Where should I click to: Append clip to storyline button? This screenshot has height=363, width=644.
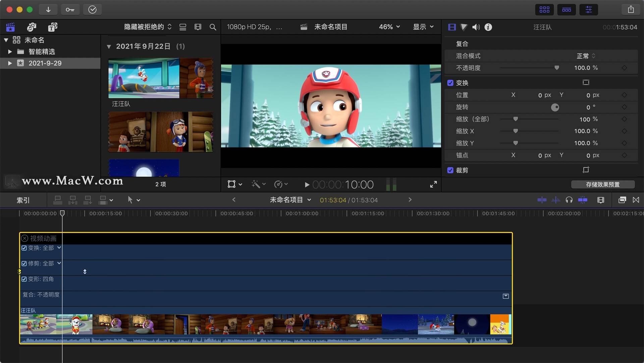[x=88, y=200]
